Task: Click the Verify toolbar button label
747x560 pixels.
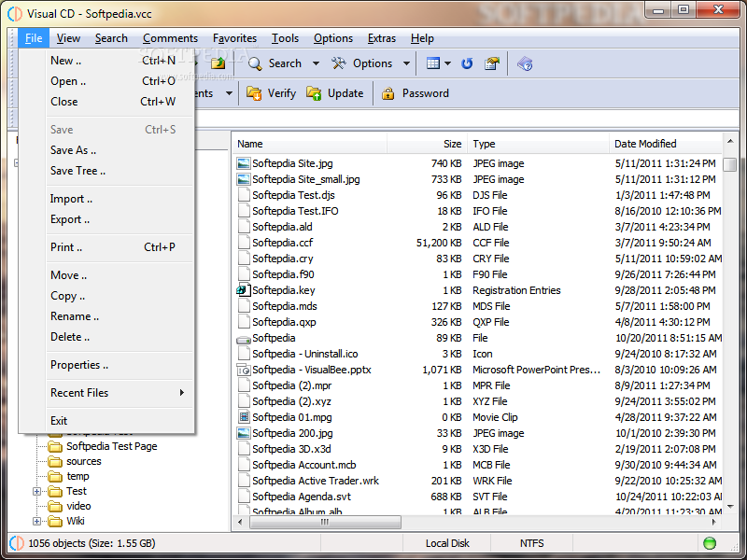Action: [x=282, y=93]
